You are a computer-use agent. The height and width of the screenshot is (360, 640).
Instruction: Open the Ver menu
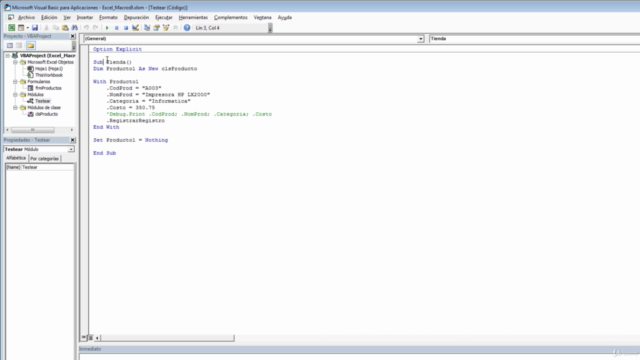(67, 18)
